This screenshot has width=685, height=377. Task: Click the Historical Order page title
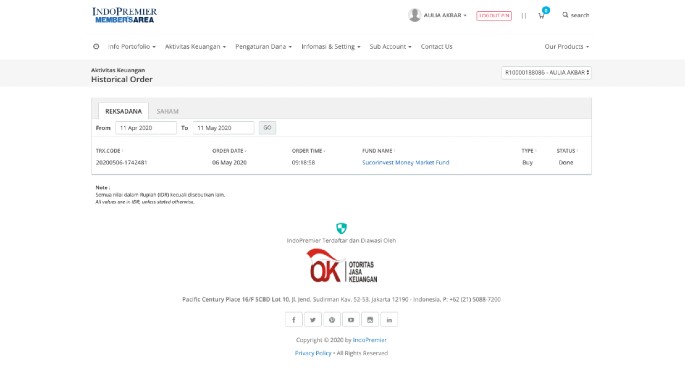122,79
